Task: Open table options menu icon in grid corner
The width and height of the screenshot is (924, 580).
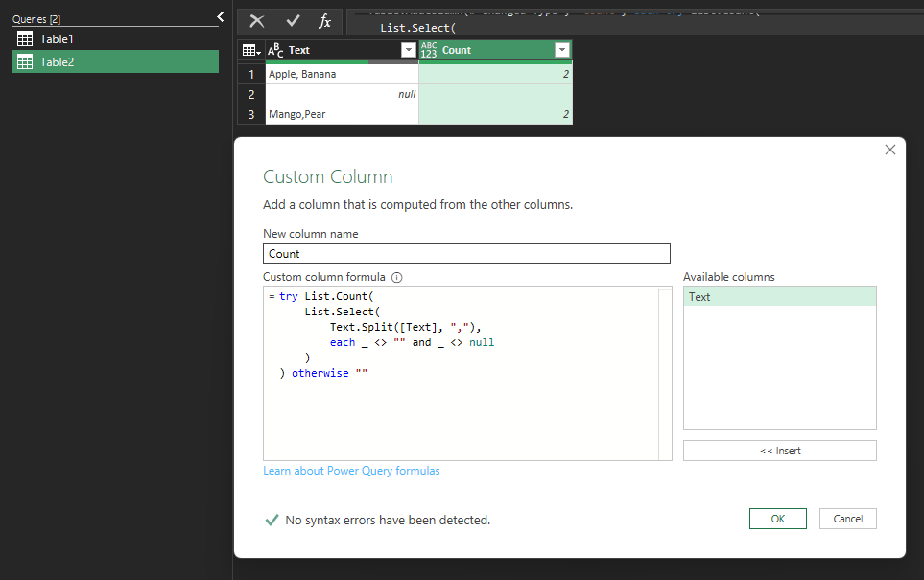Action: coord(251,50)
